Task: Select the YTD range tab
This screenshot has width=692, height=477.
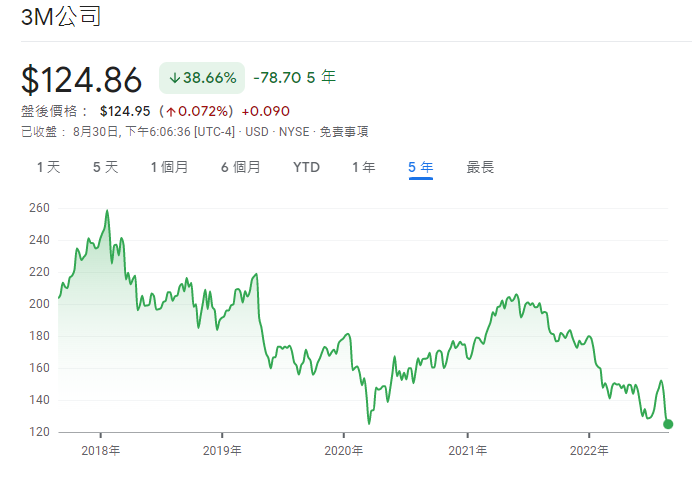Action: pyautogui.click(x=306, y=167)
